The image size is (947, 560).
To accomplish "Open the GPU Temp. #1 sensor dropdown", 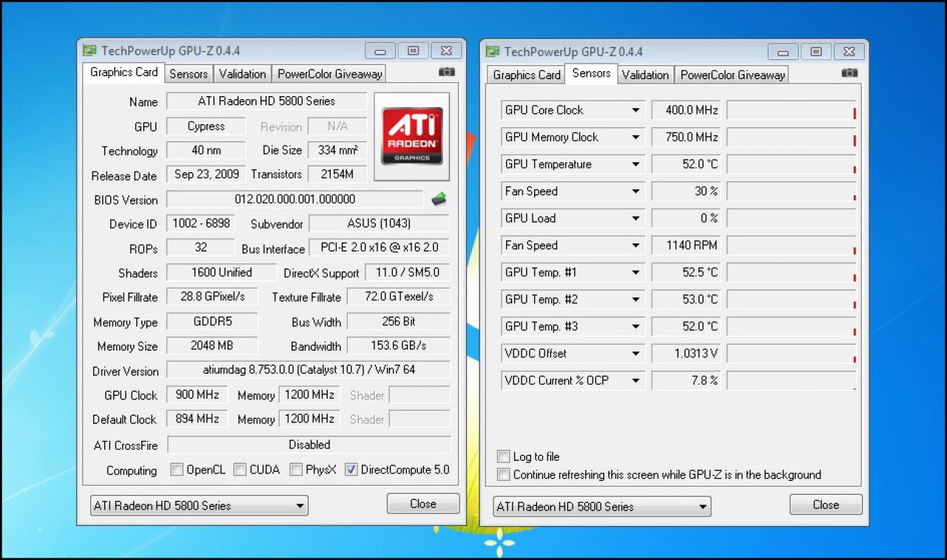I will 636,272.
